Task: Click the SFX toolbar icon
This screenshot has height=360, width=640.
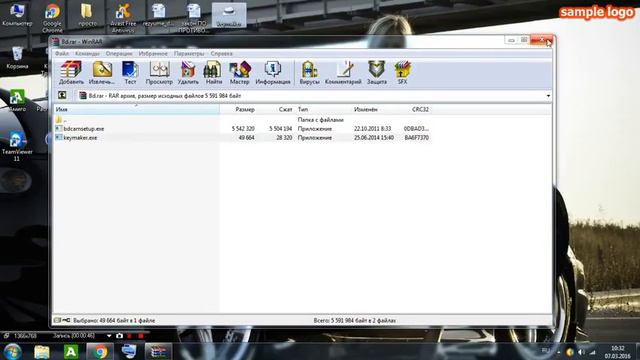Action: [x=402, y=73]
